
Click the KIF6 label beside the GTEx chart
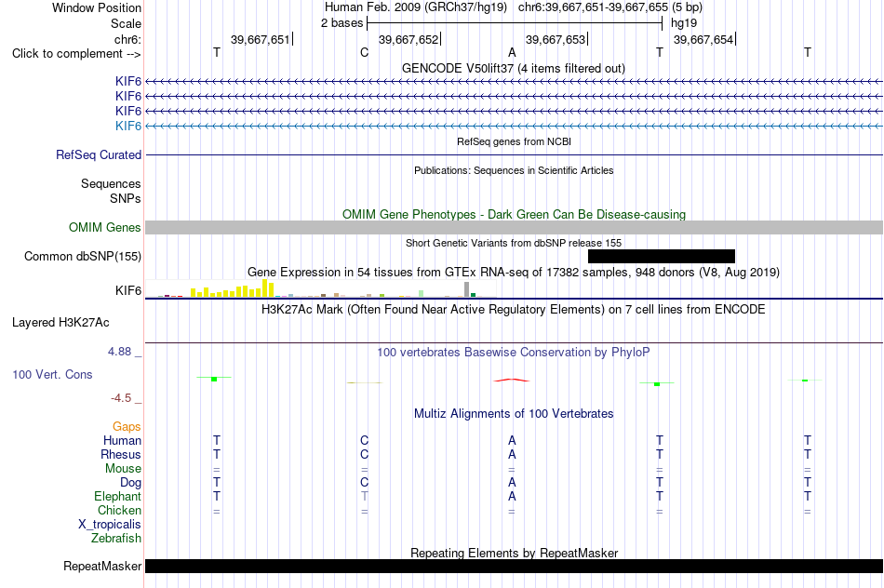(128, 290)
